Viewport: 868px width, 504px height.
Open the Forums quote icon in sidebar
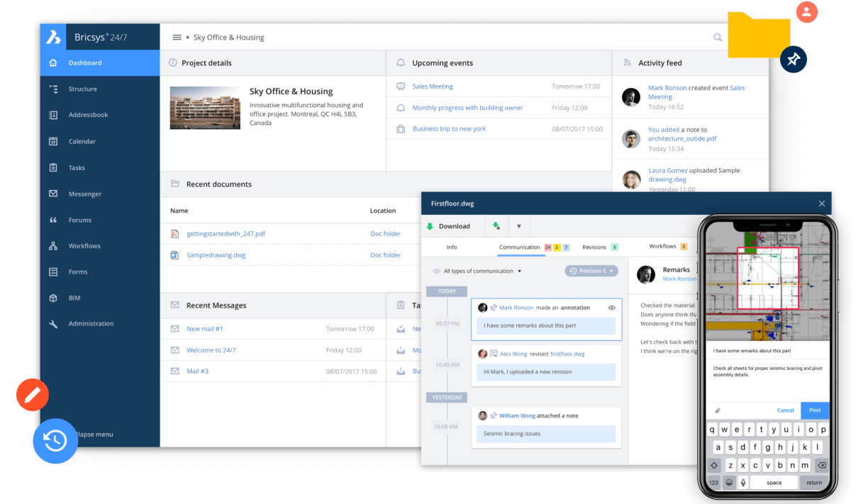point(53,220)
